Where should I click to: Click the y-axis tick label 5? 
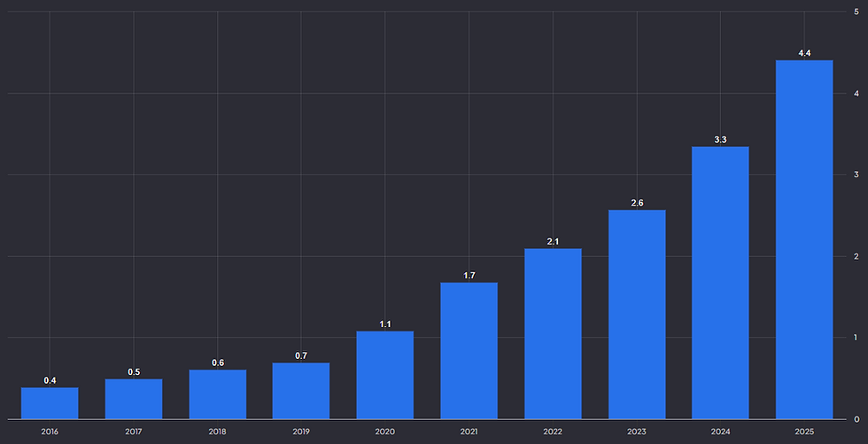(x=856, y=12)
